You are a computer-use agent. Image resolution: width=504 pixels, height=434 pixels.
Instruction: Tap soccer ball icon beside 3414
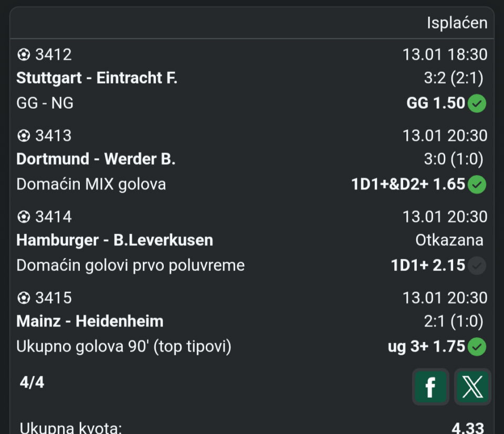coord(24,217)
